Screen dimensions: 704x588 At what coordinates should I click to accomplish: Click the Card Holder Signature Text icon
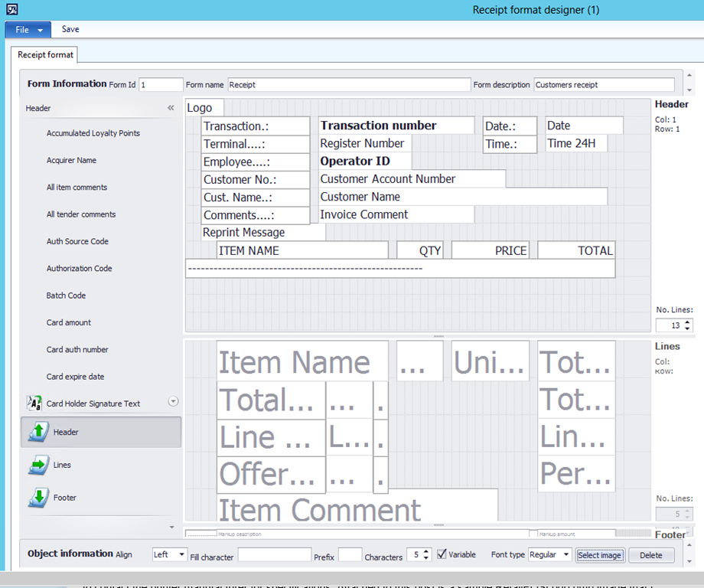coord(34,403)
